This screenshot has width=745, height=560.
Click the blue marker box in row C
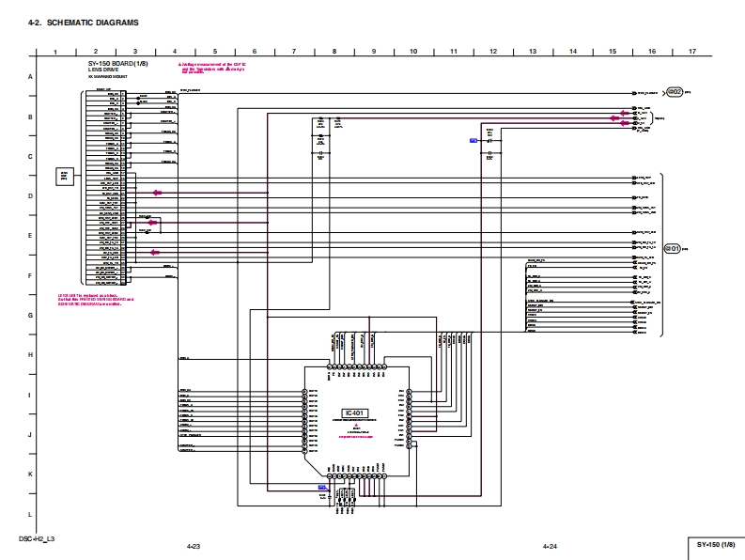pyautogui.click(x=474, y=140)
